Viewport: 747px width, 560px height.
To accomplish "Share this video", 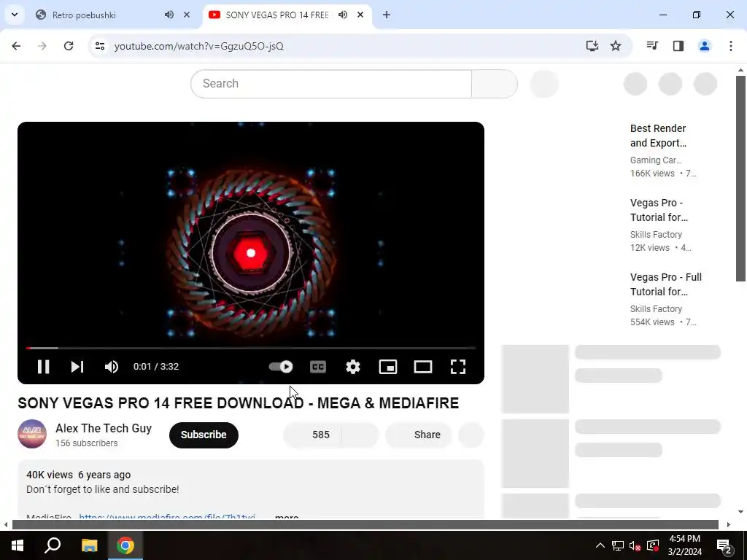I will tap(419, 435).
